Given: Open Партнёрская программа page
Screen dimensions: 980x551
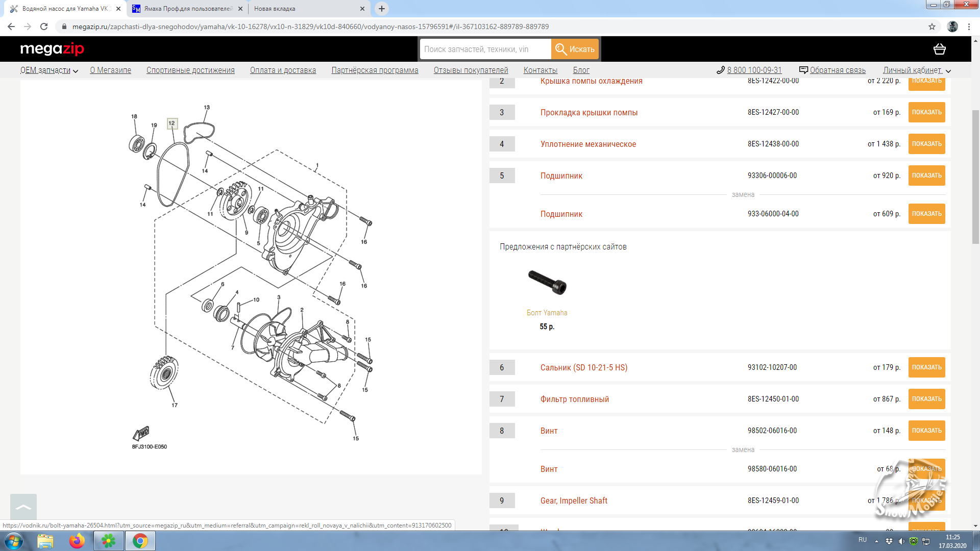Looking at the screenshot, I should coord(375,70).
